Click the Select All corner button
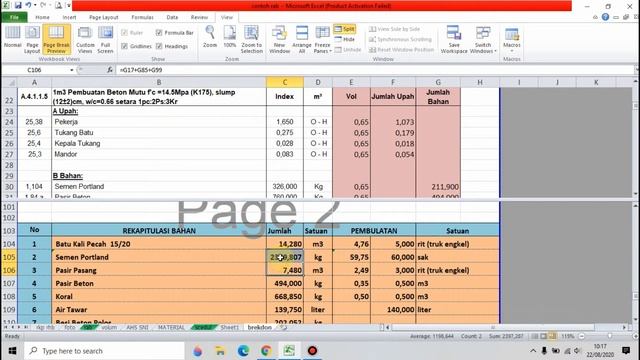 tap(9, 82)
